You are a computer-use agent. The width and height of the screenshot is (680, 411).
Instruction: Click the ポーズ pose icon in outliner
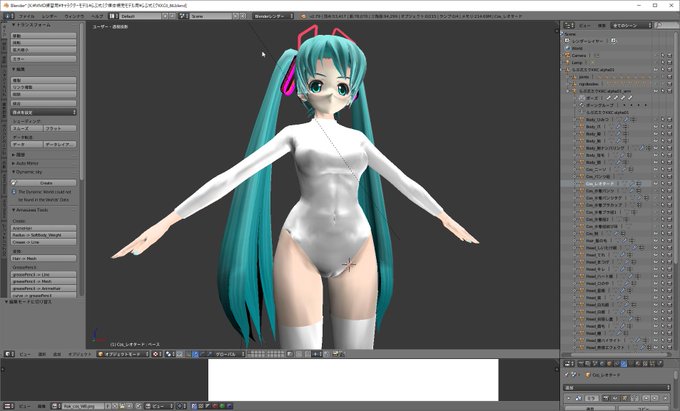click(x=582, y=98)
